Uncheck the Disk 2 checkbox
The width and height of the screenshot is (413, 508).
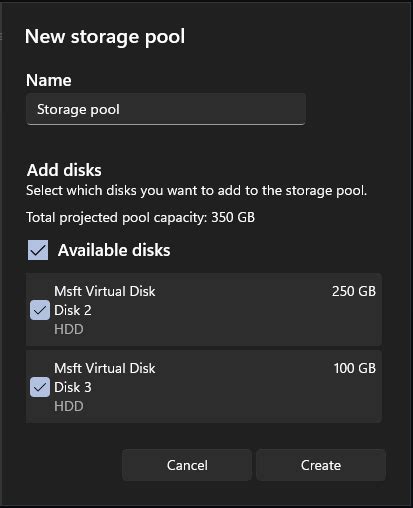(x=40, y=310)
